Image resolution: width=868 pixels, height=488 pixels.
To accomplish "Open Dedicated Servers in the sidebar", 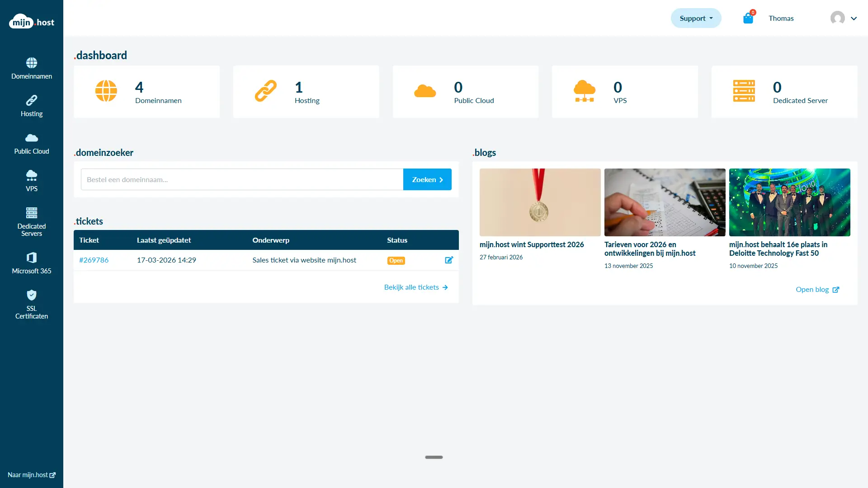I will click(x=31, y=221).
